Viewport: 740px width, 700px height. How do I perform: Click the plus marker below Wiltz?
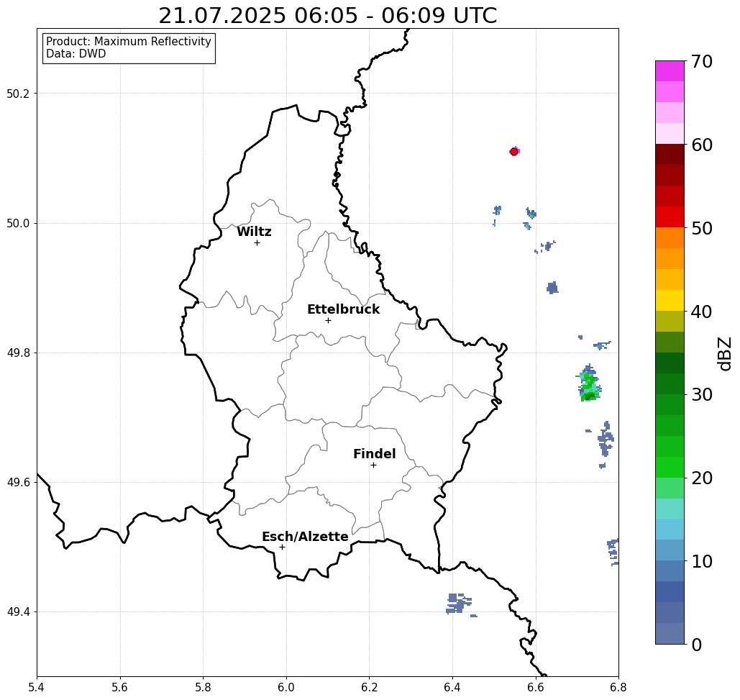pos(257,242)
